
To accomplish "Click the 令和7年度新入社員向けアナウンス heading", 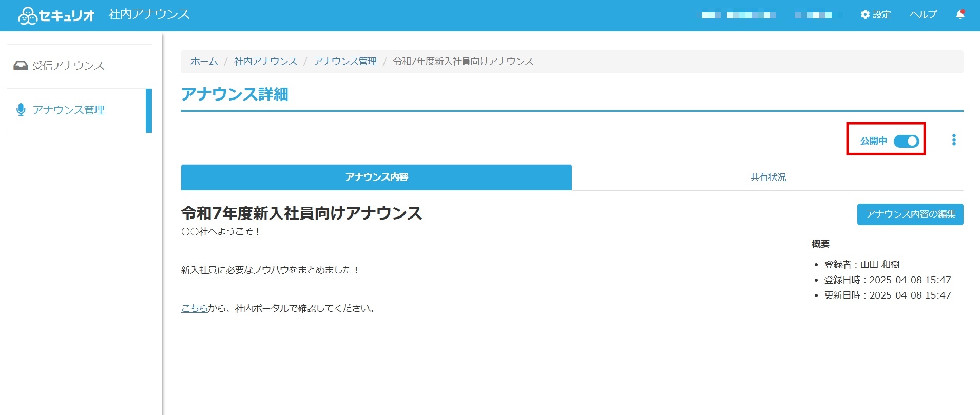I will (302, 213).
